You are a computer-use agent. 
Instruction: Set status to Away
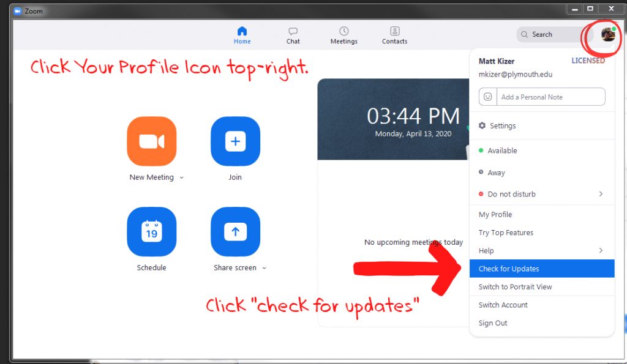542,173
